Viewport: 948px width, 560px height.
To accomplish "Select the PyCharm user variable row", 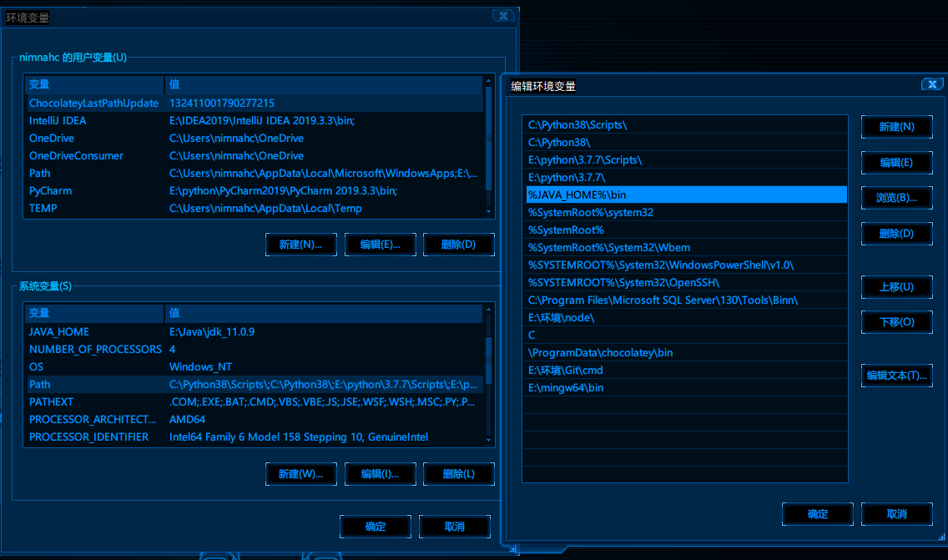I will [254, 191].
